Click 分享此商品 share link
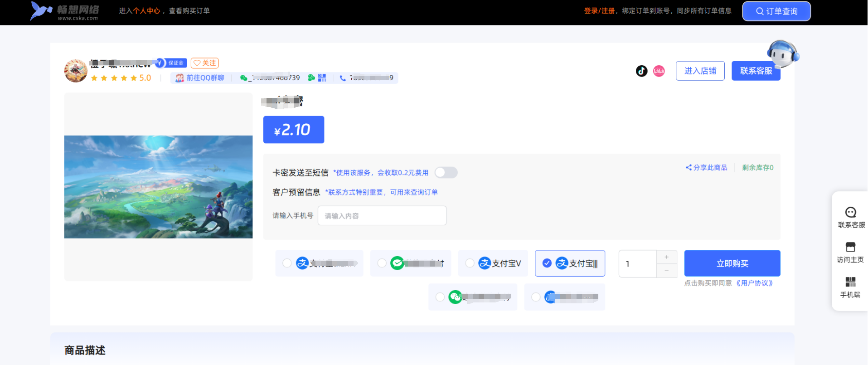Screen dimensions: 868x365 click(706, 168)
